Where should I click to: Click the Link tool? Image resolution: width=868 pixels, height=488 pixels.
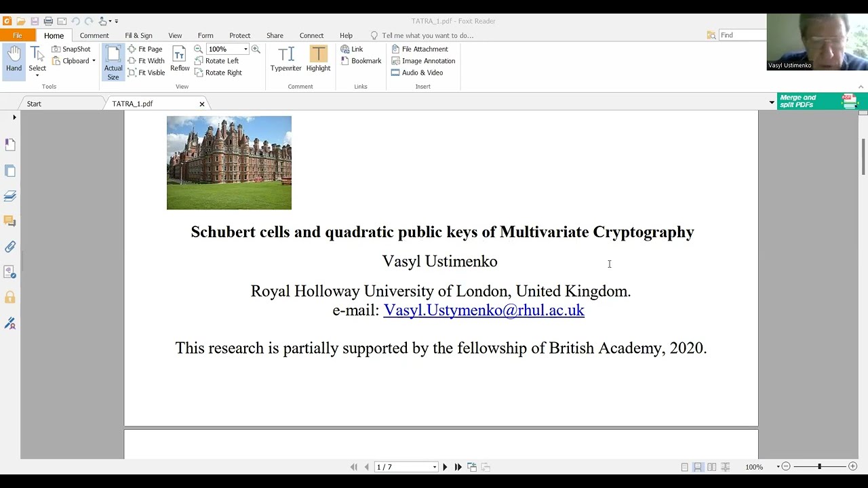click(352, 49)
